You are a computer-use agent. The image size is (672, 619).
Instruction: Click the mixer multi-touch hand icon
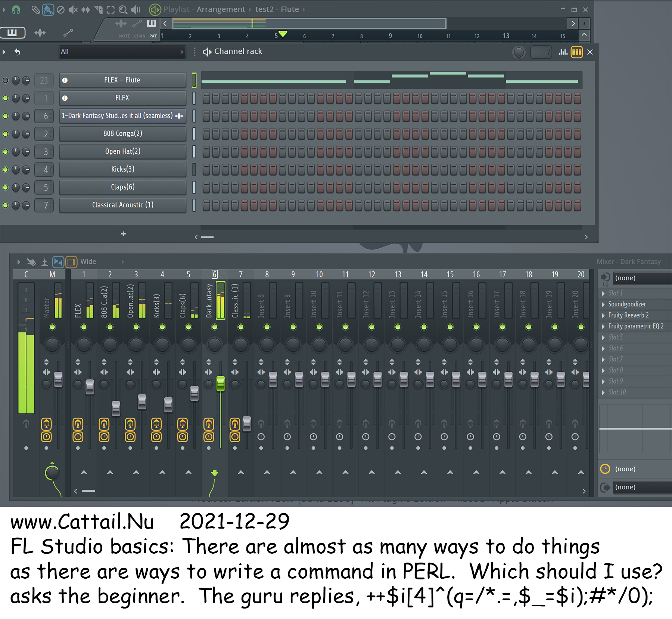31,262
